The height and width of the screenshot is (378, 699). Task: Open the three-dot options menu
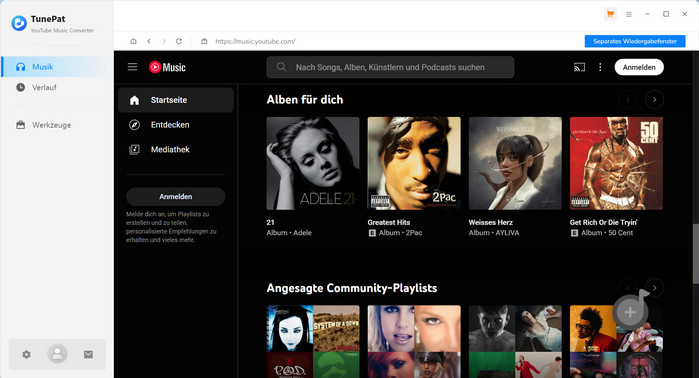point(600,67)
